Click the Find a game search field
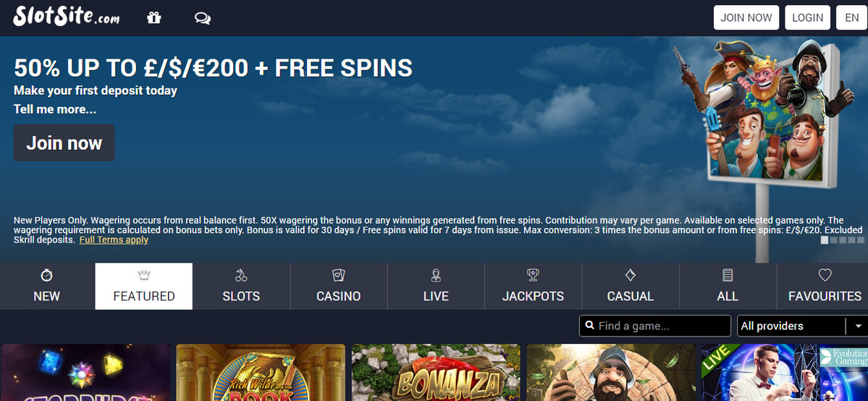 tap(655, 326)
